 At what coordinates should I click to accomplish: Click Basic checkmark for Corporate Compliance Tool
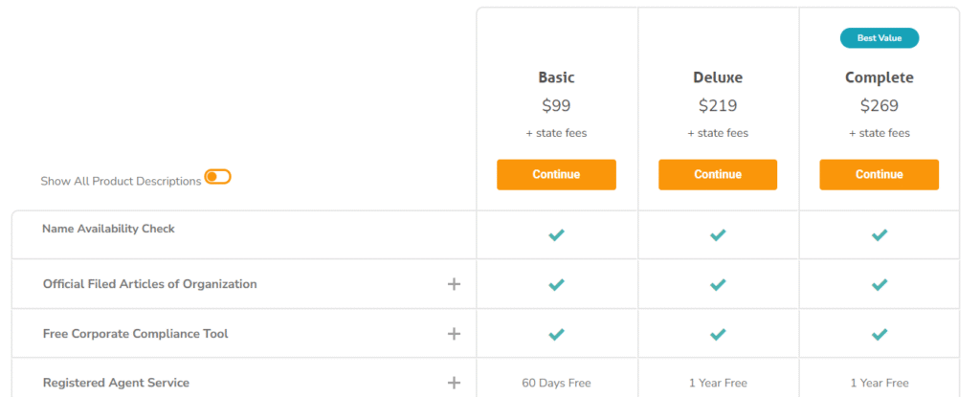tap(556, 334)
